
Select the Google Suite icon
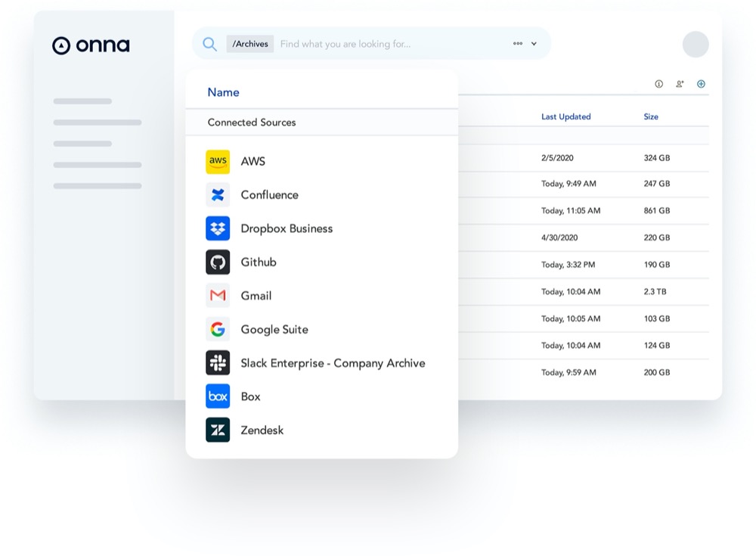pyautogui.click(x=218, y=329)
